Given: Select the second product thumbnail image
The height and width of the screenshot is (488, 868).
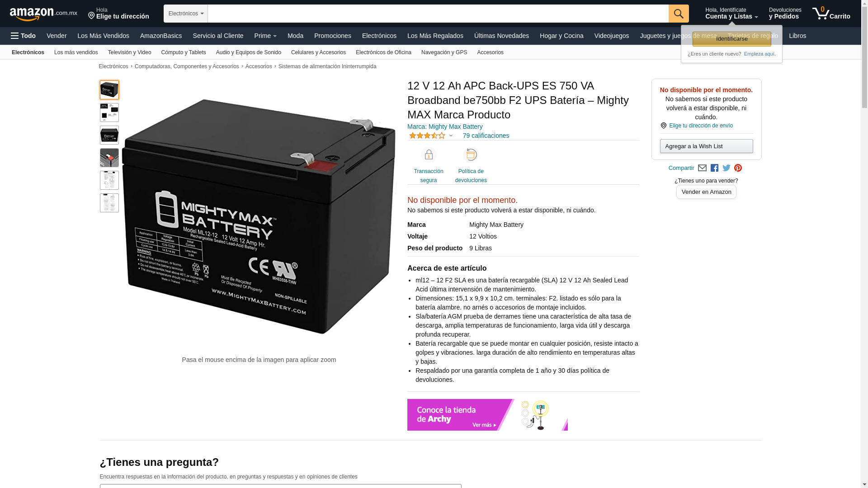Looking at the screenshot, I should [x=109, y=113].
